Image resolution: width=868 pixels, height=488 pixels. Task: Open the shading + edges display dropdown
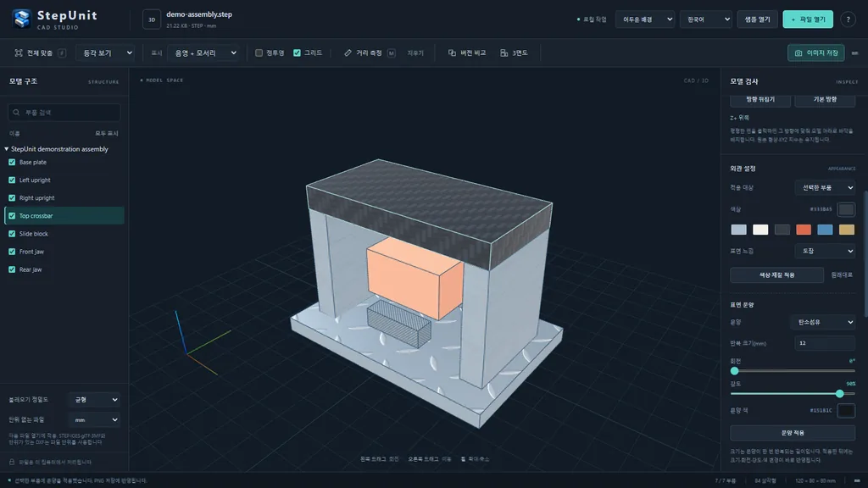204,53
